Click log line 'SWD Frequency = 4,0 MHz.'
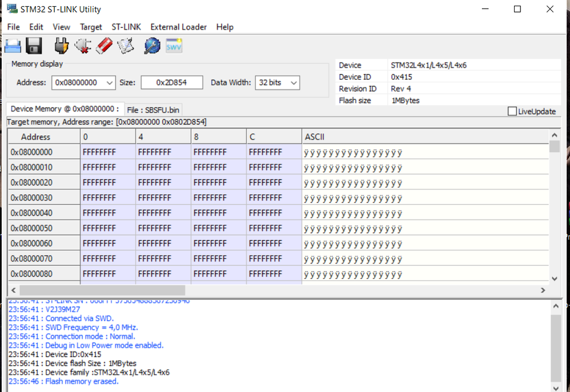This screenshot has height=392, width=570. pos(73,328)
